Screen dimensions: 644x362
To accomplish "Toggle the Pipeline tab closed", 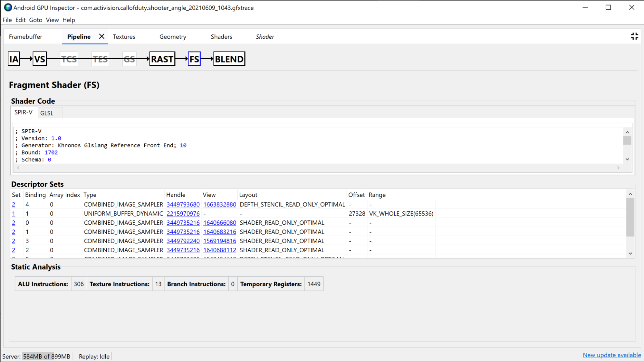I will (x=101, y=36).
